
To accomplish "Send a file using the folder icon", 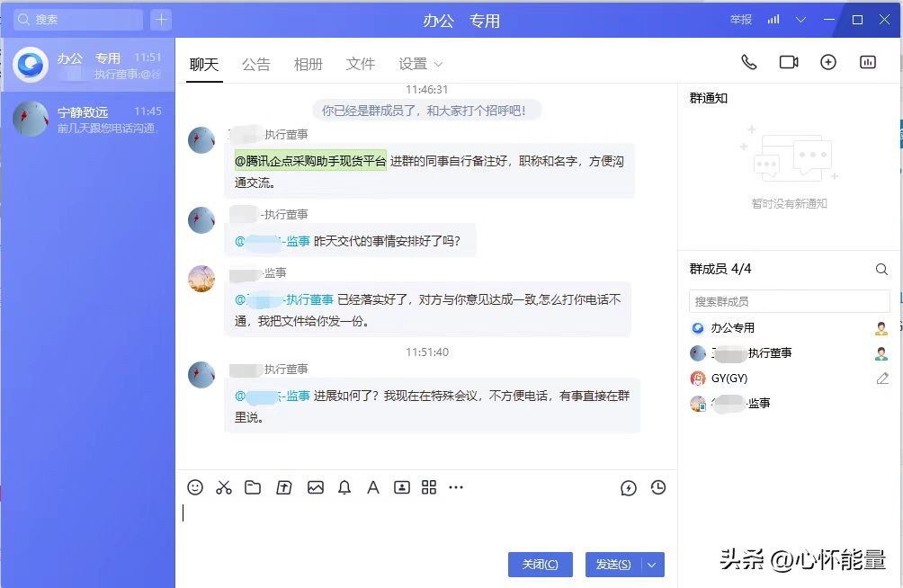I will click(x=253, y=486).
